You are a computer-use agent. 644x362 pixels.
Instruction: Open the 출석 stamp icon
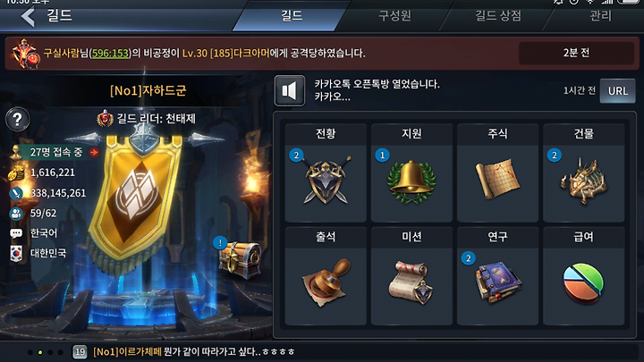pos(326,282)
